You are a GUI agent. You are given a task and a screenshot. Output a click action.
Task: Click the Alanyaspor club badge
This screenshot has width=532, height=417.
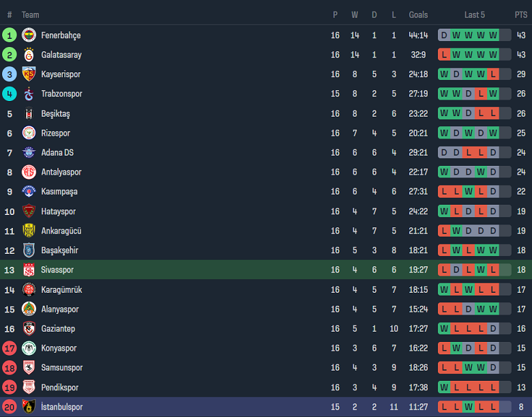click(x=29, y=309)
